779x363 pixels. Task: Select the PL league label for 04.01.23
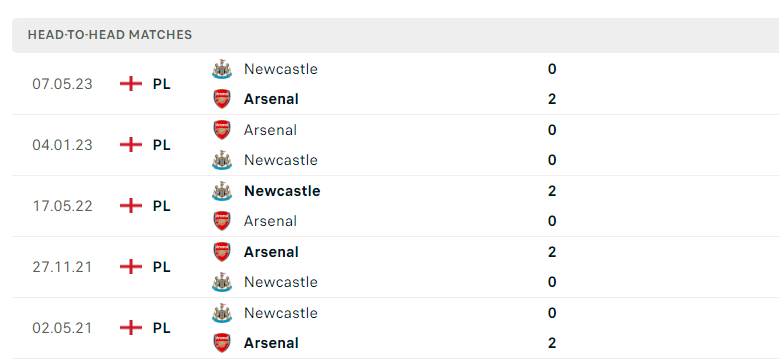pyautogui.click(x=161, y=145)
